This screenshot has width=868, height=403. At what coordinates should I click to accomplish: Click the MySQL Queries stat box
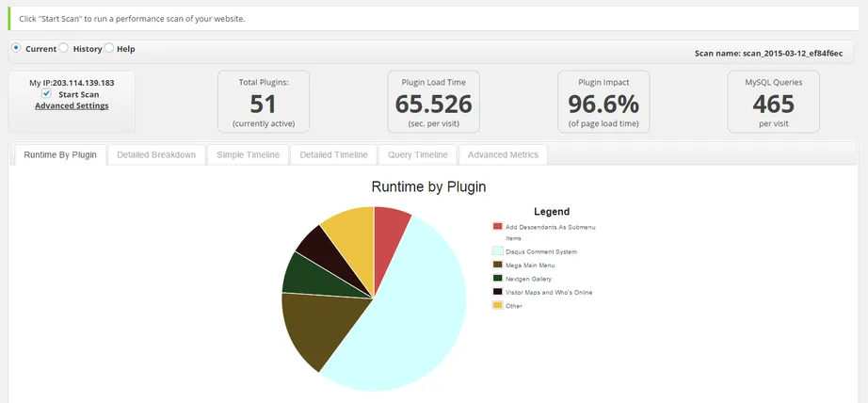pos(773,102)
